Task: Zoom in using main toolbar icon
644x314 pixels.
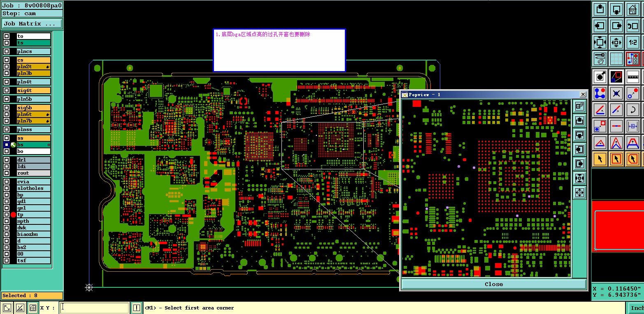Action: pos(600,42)
